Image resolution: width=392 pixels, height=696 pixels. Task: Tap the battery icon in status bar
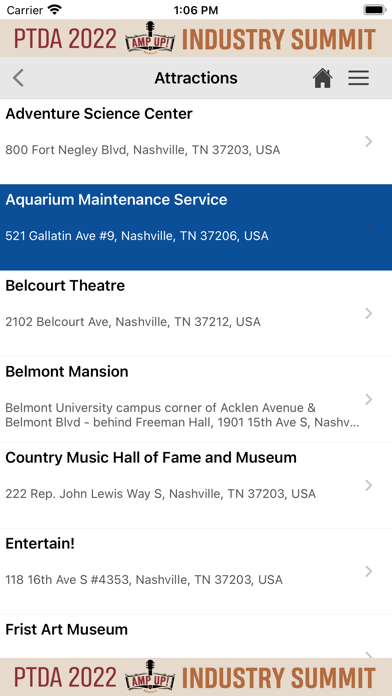(375, 10)
